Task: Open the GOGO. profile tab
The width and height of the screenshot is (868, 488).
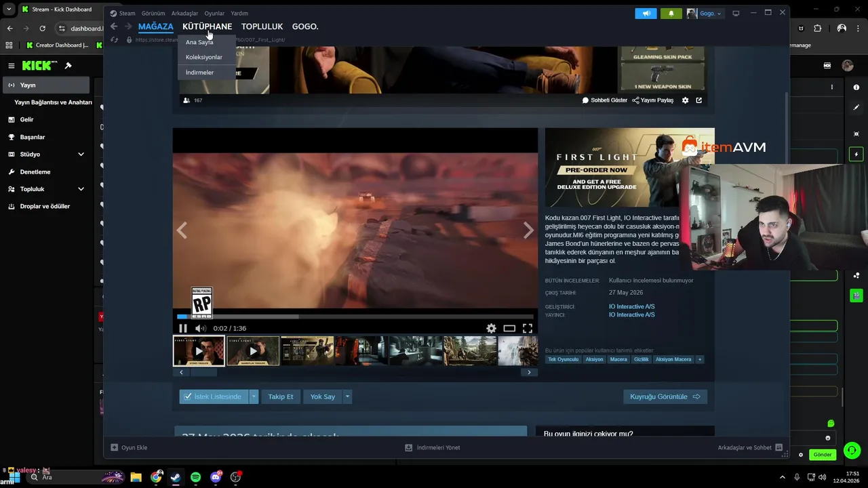Action: (x=305, y=26)
